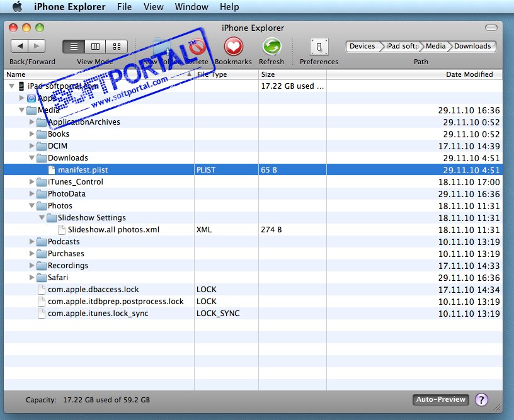Sort by the Name column header
514x420 pixels.
pos(99,74)
